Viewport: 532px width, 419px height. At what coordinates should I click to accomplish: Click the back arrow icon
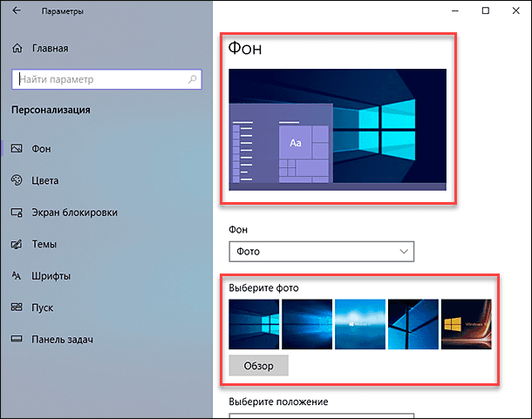(x=17, y=10)
